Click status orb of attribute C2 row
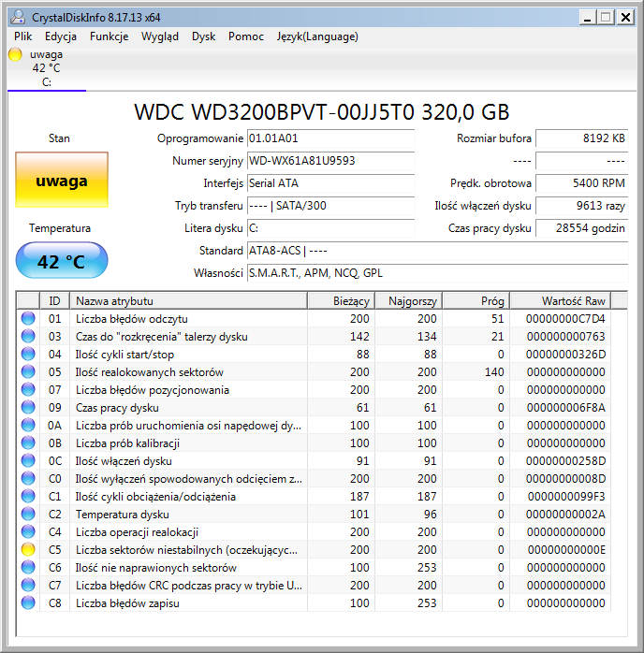This screenshot has width=644, height=653. (x=28, y=514)
